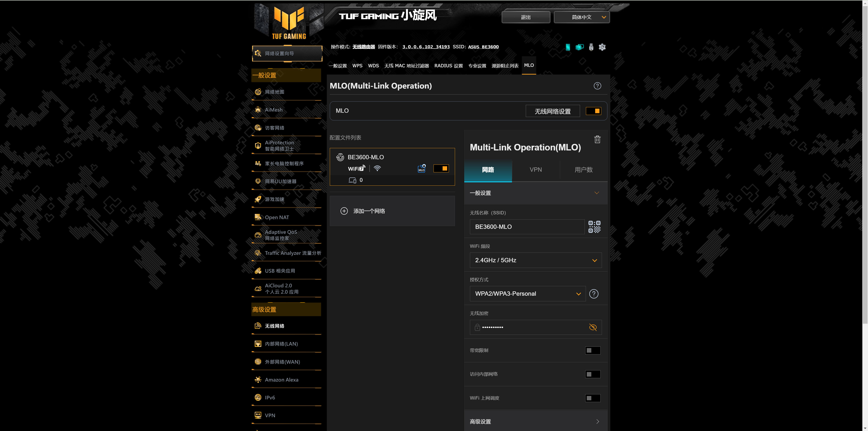The image size is (868, 431).
Task: Open the RADIUS 设置 tab
Action: (x=448, y=66)
